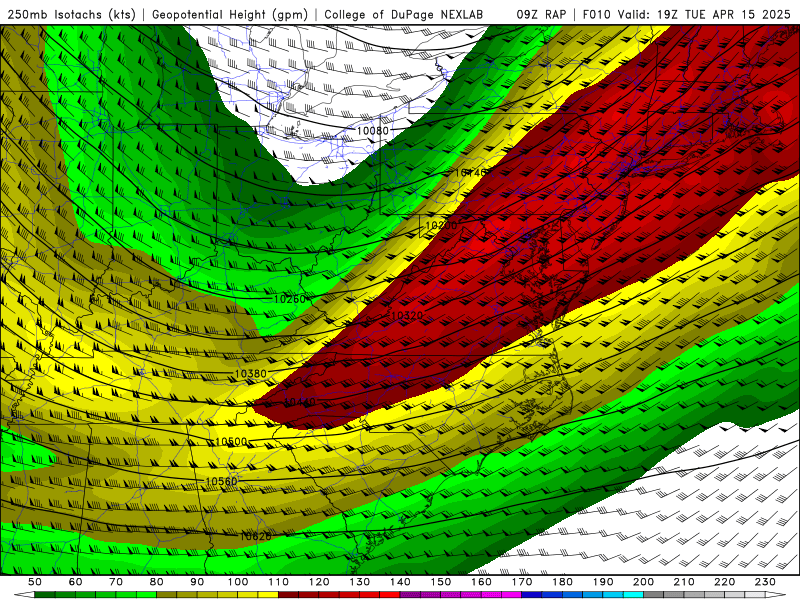The image size is (800, 600).
Task: Click the 90 value on the color scale
Action: pos(197,582)
